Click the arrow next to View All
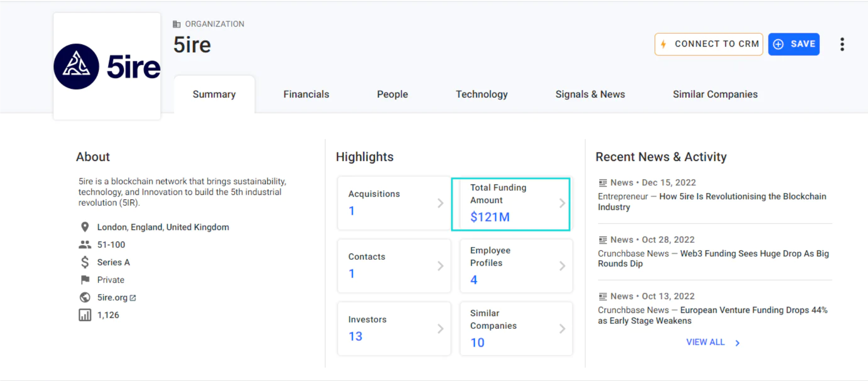This screenshot has width=868, height=381. (737, 343)
